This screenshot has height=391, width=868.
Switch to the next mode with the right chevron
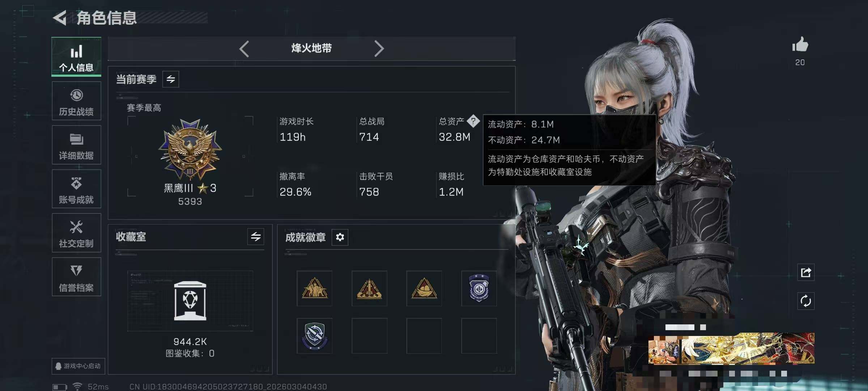pyautogui.click(x=379, y=49)
